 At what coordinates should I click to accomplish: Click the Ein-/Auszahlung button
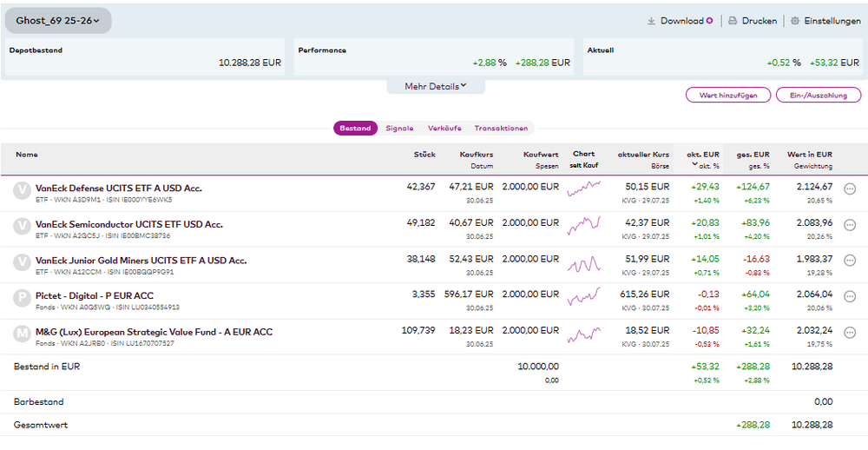[818, 95]
